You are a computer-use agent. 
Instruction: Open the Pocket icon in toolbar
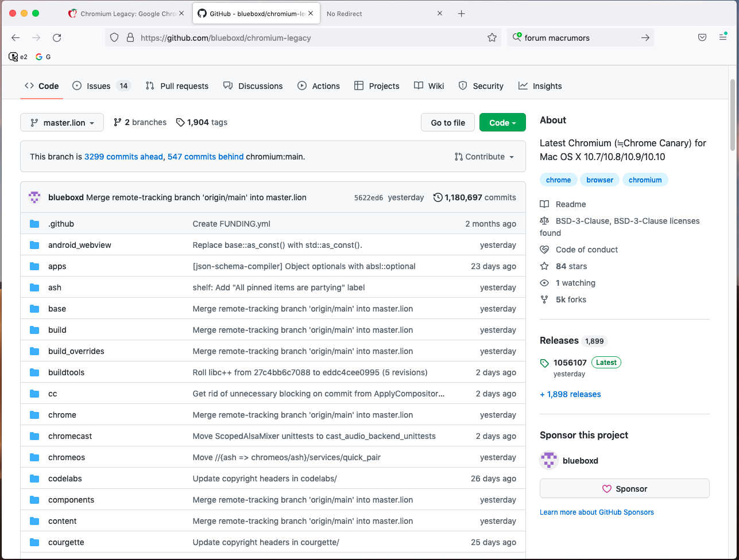[x=702, y=38]
